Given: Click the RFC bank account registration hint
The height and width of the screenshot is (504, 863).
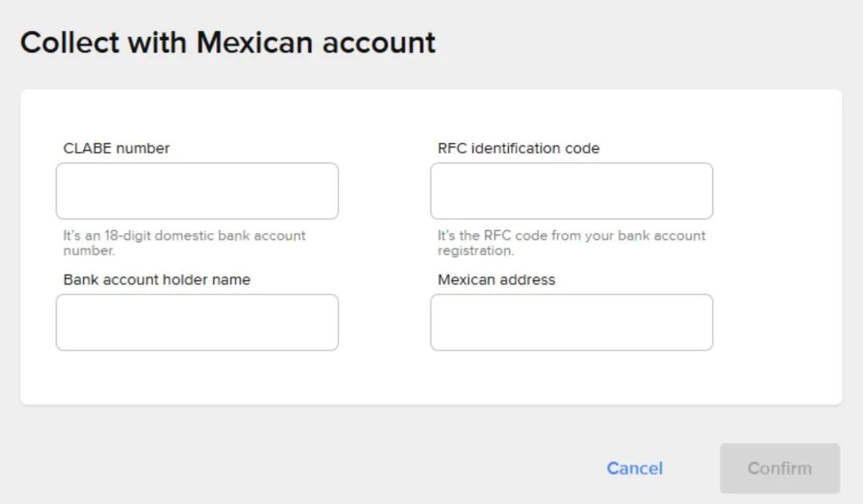Looking at the screenshot, I should click(x=571, y=243).
